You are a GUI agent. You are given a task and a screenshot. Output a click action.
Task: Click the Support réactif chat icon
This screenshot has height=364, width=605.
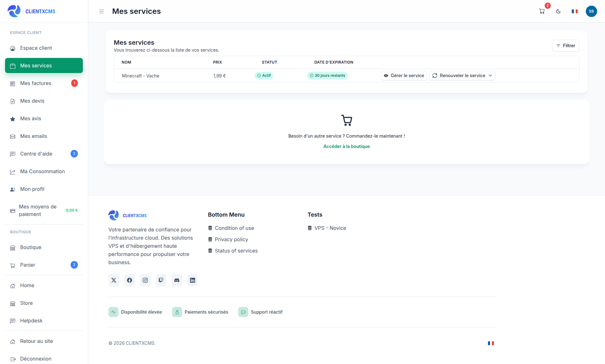243,312
